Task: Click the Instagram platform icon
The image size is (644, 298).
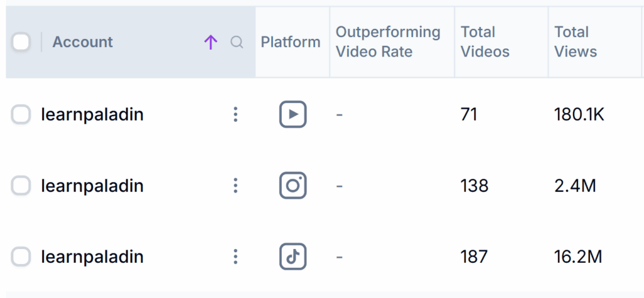Action: 292,185
